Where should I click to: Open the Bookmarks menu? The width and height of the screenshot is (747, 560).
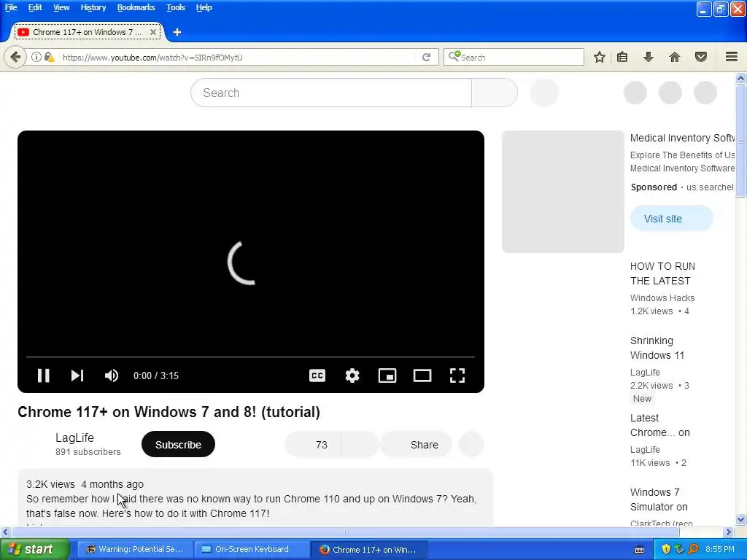(x=136, y=7)
